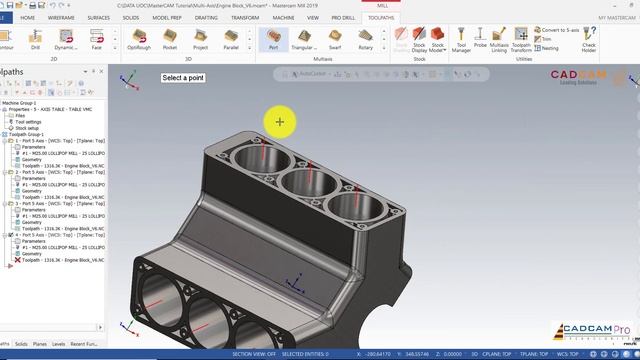This screenshot has width=640, height=360.
Task: Open the SURFACES ribbon tab
Action: pyautogui.click(x=99, y=18)
